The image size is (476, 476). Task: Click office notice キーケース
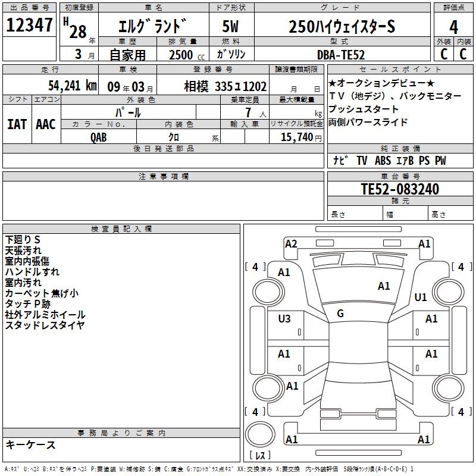click(x=31, y=445)
